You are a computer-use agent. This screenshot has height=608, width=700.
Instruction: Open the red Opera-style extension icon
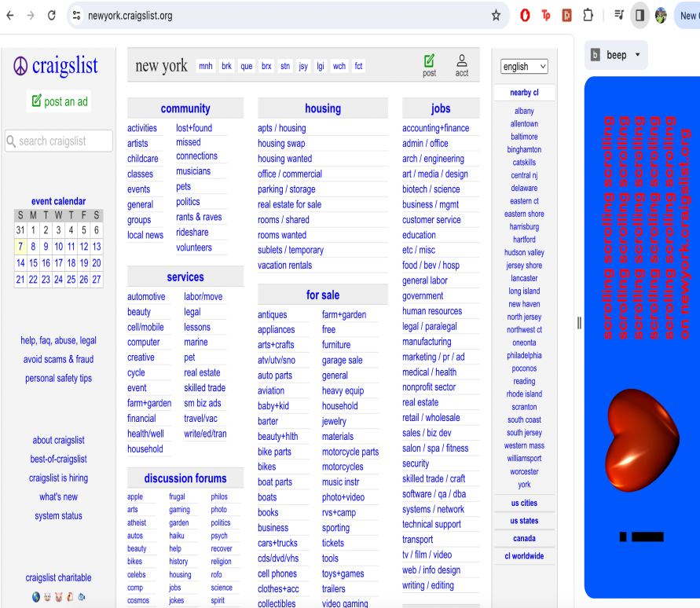[x=525, y=16]
